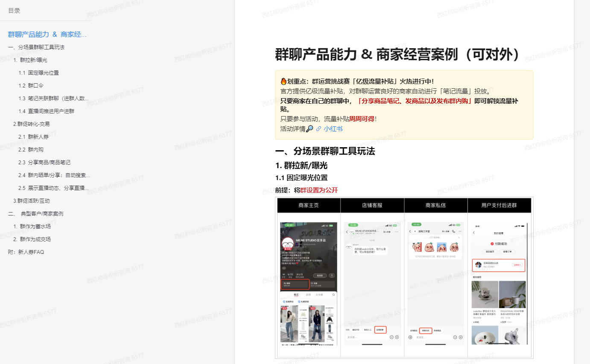This screenshot has width=590, height=364.
Task: Select 2.群促转化-交易 in the outline
Action: tap(32, 124)
